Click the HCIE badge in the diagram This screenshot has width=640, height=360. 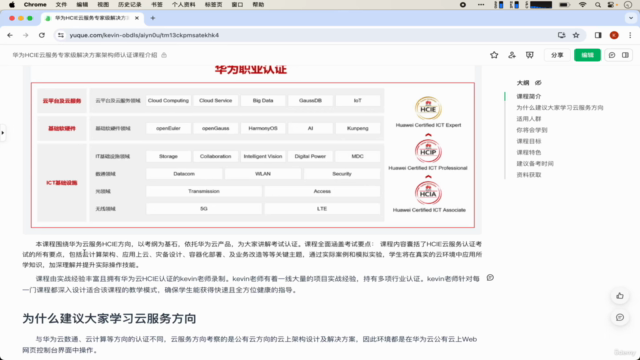point(428,108)
